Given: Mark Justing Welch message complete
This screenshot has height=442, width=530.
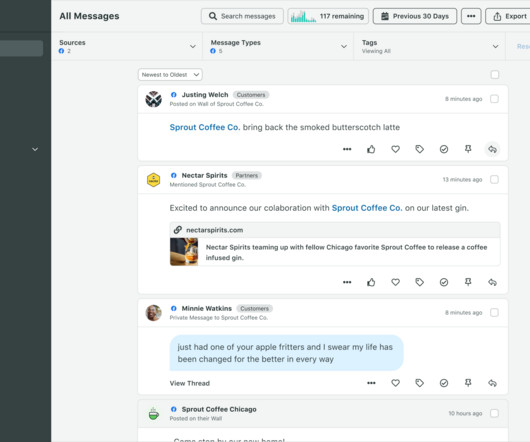Looking at the screenshot, I should [444, 149].
